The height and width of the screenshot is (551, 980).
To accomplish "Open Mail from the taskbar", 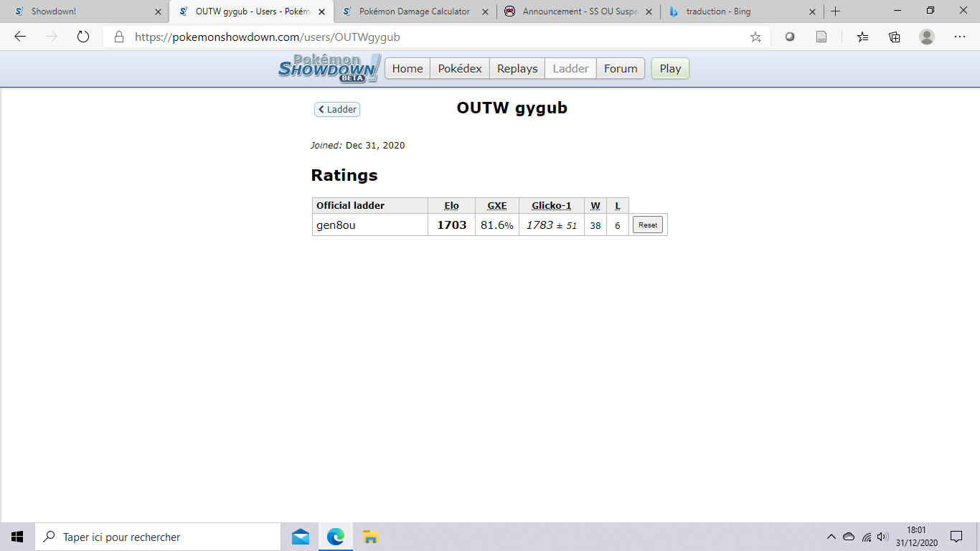I will click(301, 537).
